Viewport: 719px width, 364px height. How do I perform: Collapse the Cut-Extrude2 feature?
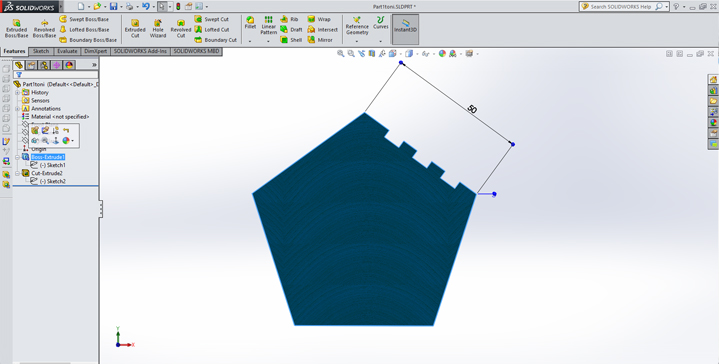tap(17, 174)
